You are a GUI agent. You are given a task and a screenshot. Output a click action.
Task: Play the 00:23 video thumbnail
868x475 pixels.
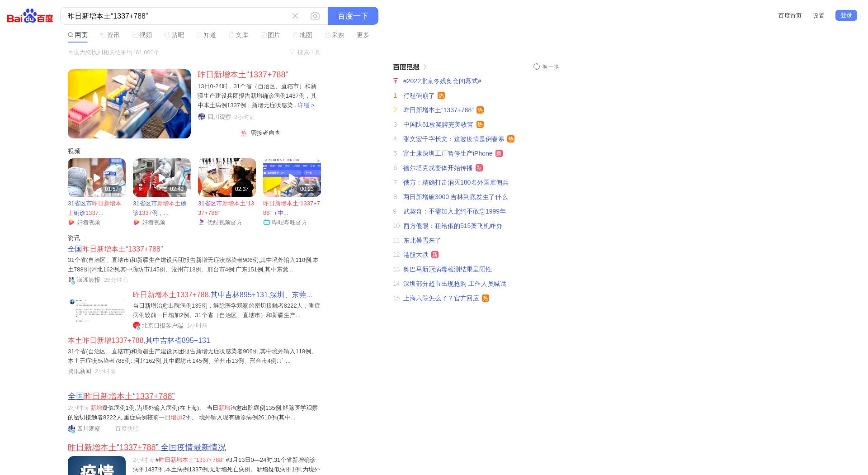coord(292,177)
